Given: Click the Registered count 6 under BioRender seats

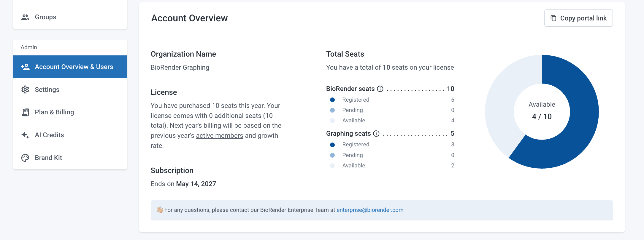Looking at the screenshot, I should click(453, 100).
